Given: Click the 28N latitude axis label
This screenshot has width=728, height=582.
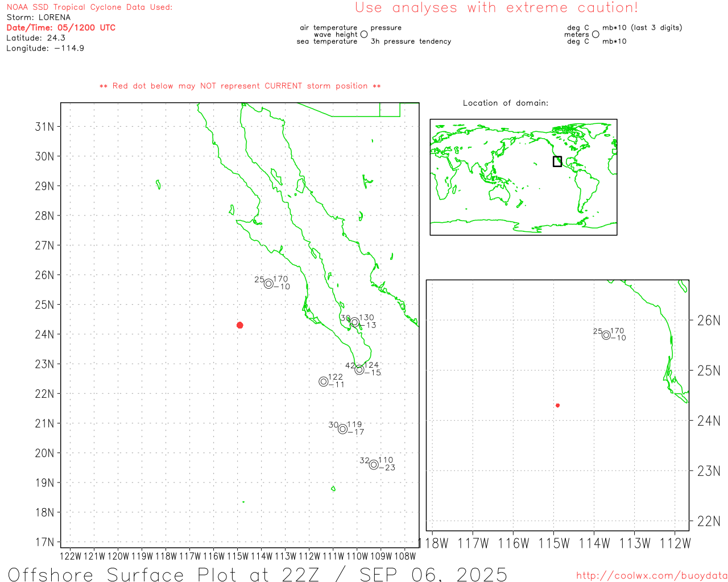Looking at the screenshot, I should pos(45,216).
